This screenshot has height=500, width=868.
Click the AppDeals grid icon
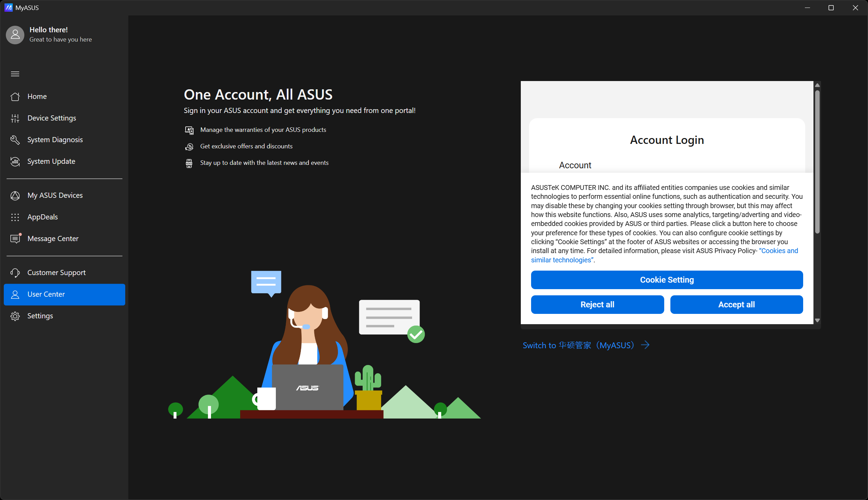click(15, 217)
